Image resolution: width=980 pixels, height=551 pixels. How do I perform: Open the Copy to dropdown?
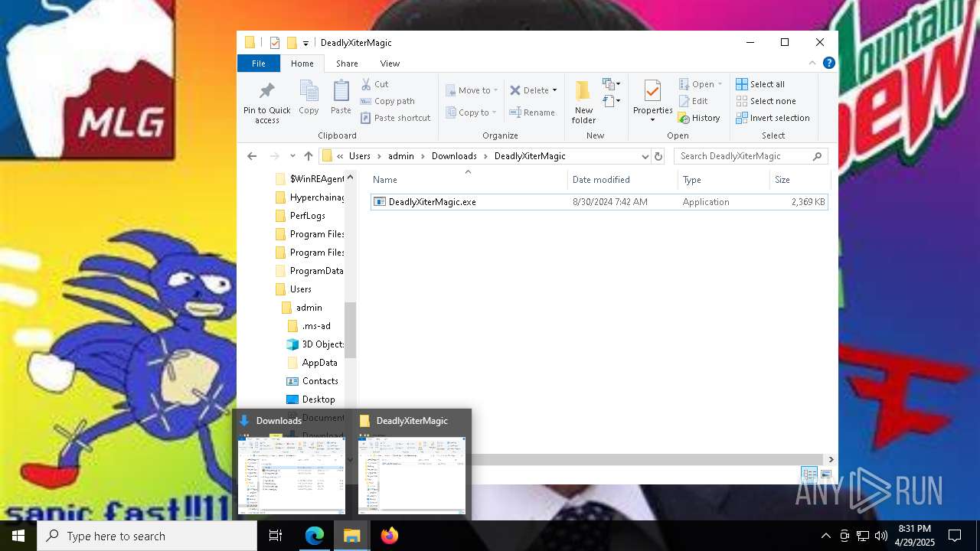point(471,112)
